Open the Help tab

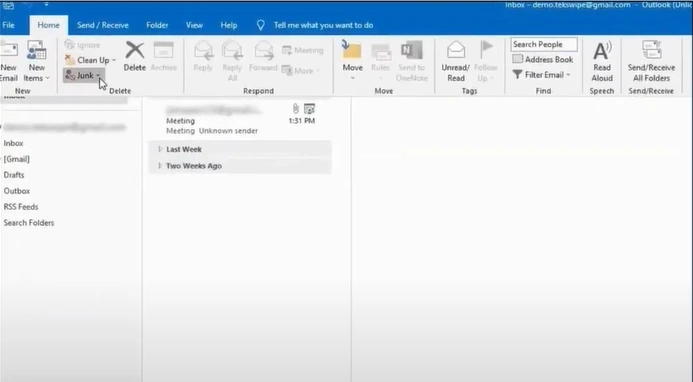coord(228,25)
